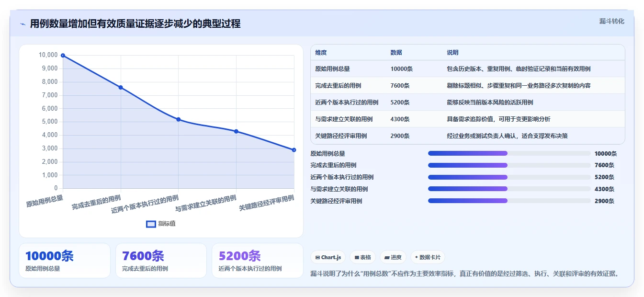The width and height of the screenshot is (644, 297).
Task: Click the chart data point at 7600
Action: pyautogui.click(x=121, y=87)
